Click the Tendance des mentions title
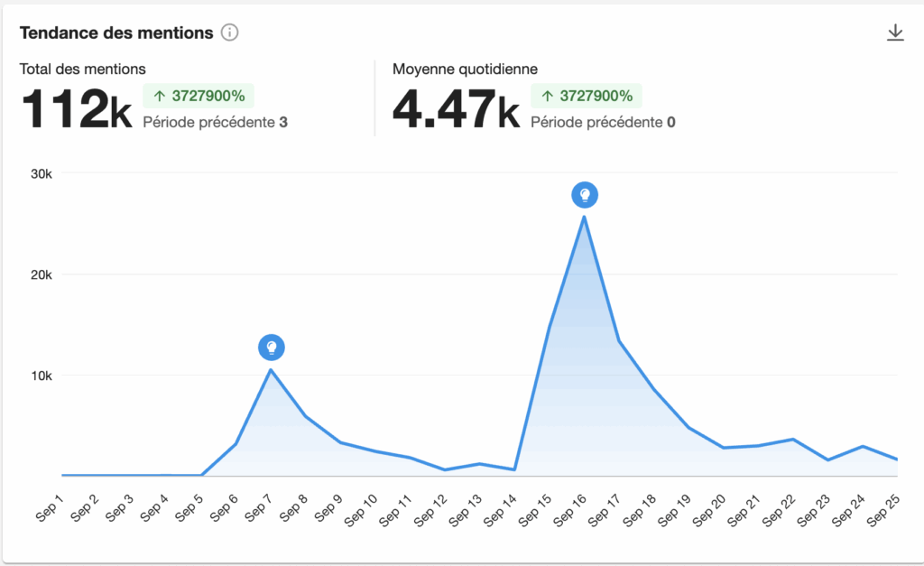The width and height of the screenshot is (924, 566). [116, 33]
